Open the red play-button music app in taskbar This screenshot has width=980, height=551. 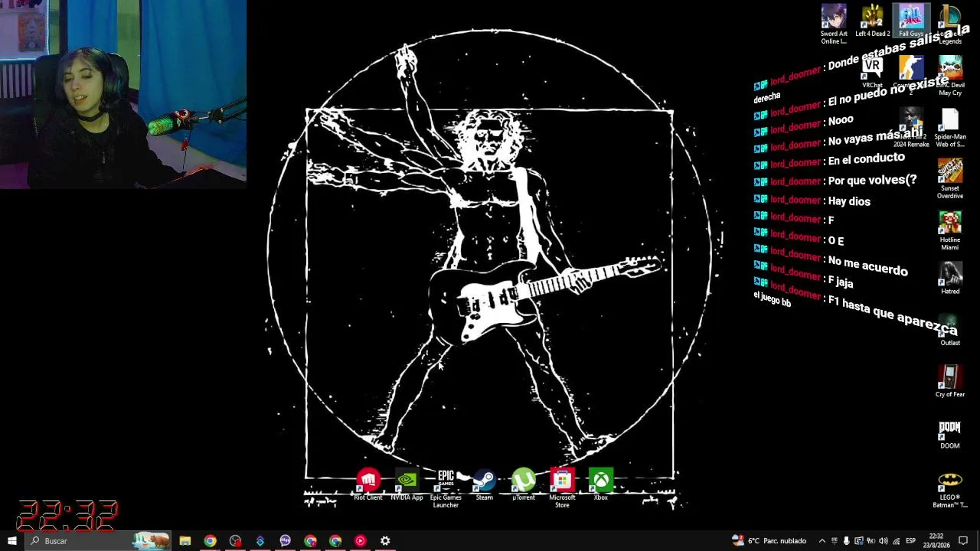pos(361,541)
